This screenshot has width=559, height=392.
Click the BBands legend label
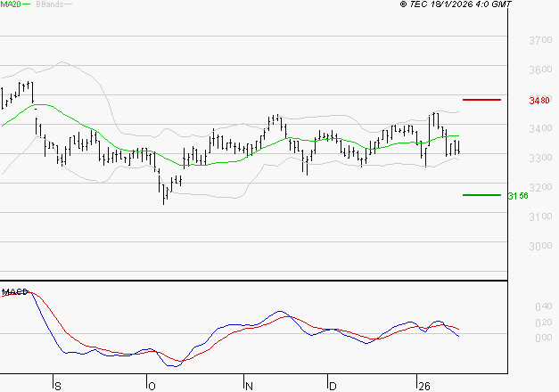pos(50,4)
